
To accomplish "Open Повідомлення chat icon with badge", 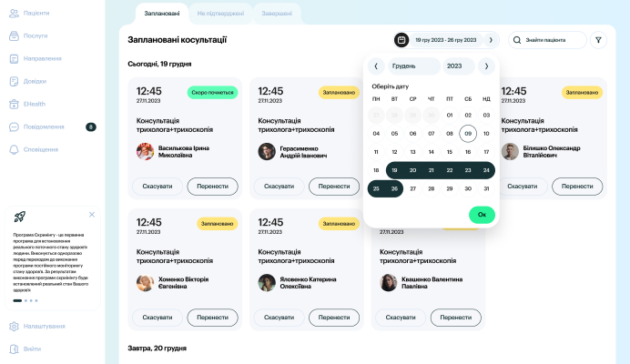I will coord(14,126).
